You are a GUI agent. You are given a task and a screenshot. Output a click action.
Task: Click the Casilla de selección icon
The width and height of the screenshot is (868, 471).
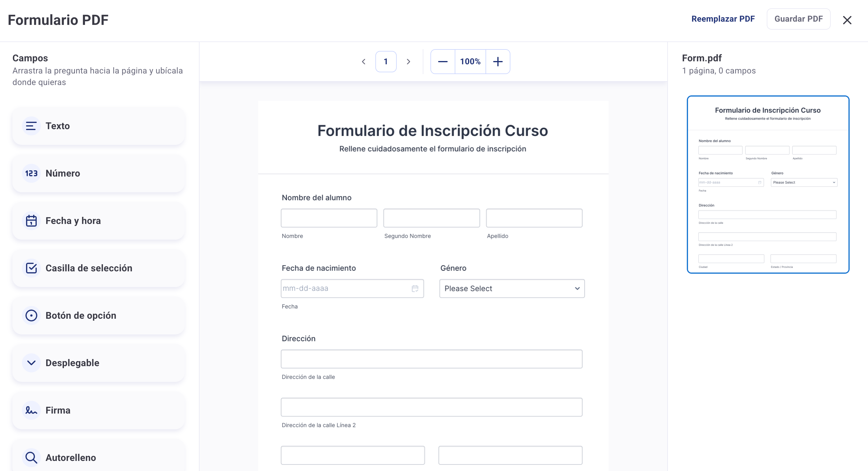31,268
